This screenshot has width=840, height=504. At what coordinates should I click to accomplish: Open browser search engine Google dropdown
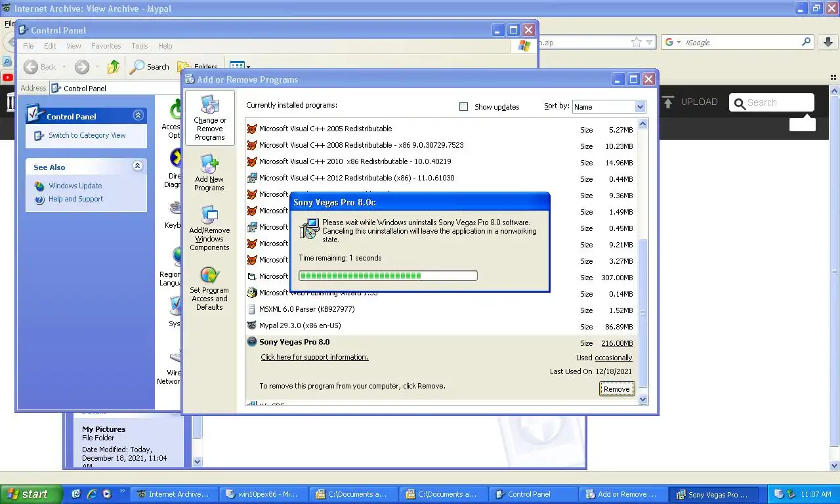(673, 42)
